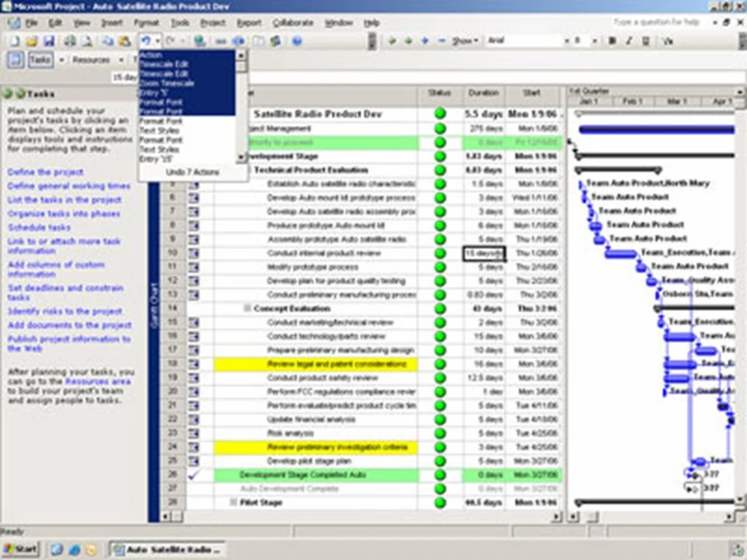747x560 pixels.
Task: Click Organize tasks into phases link
Action: 63,214
